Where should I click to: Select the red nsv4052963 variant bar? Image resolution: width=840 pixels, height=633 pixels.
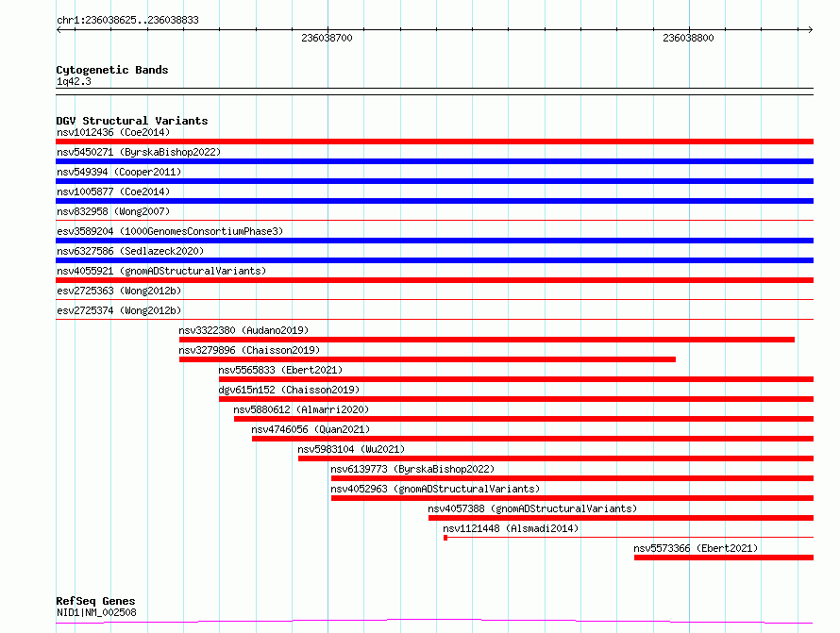point(572,498)
